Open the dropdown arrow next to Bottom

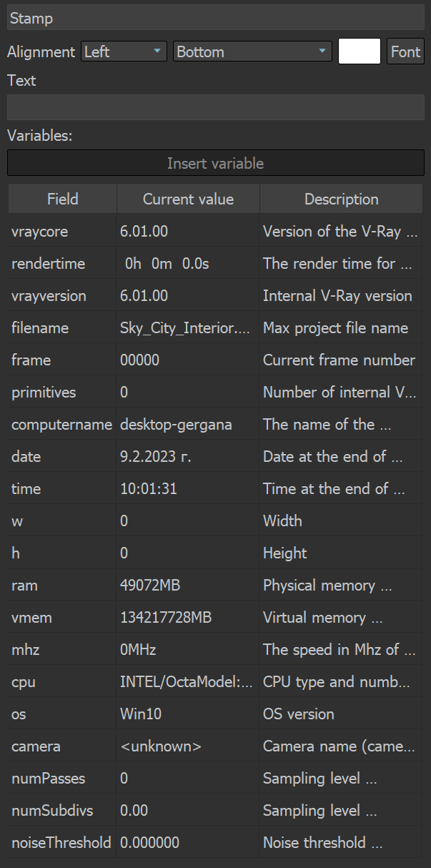pos(323,51)
